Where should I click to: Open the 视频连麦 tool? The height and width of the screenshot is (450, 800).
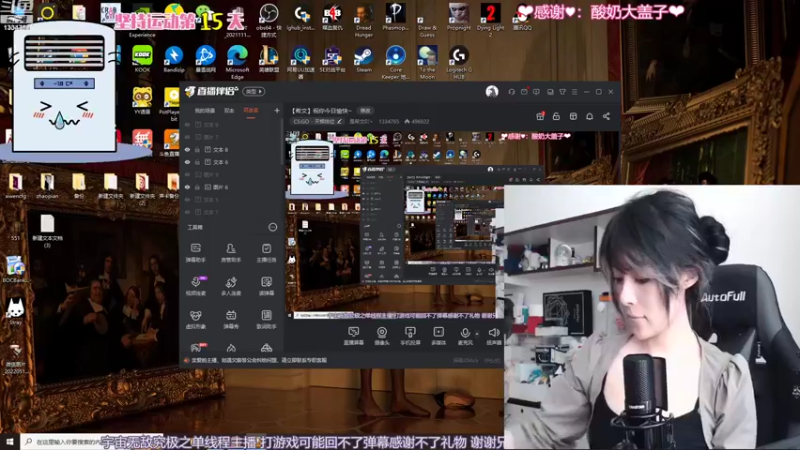pyautogui.click(x=195, y=286)
